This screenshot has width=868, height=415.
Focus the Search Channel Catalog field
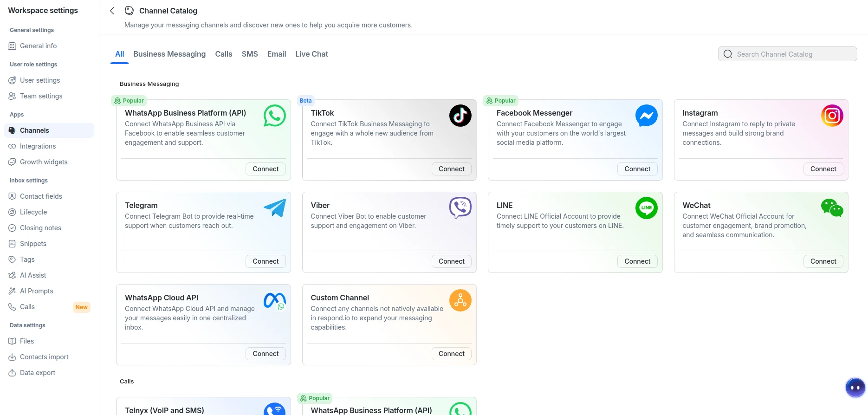pos(787,54)
